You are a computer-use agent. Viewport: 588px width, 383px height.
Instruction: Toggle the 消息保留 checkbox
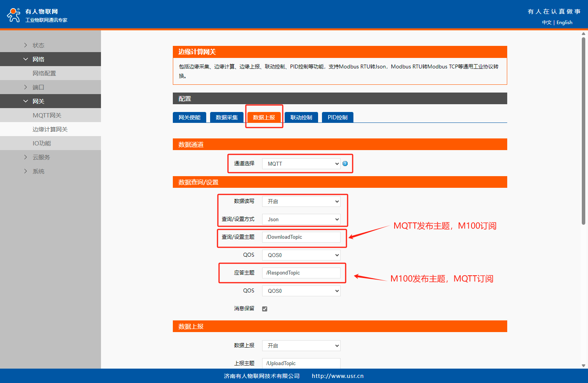pyautogui.click(x=264, y=309)
